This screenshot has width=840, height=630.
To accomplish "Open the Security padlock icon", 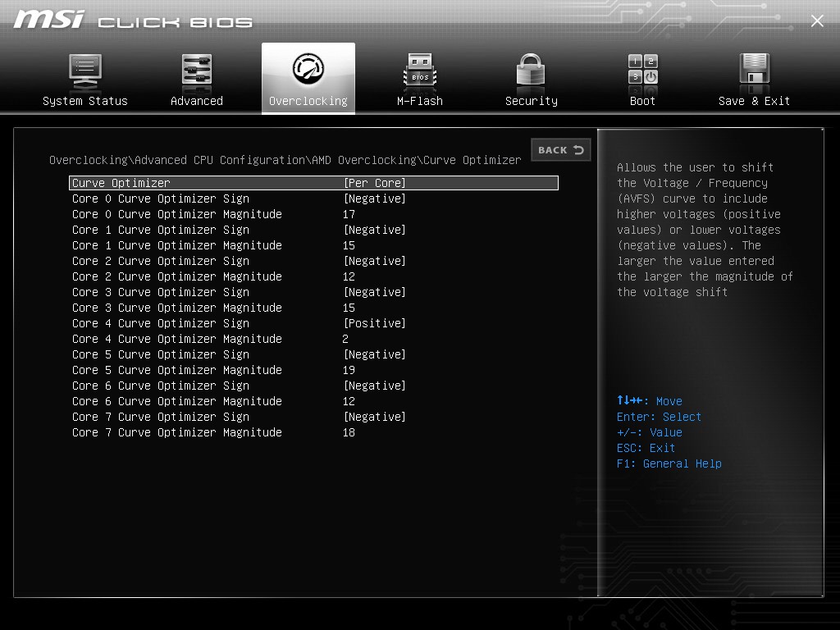I will pyautogui.click(x=531, y=70).
